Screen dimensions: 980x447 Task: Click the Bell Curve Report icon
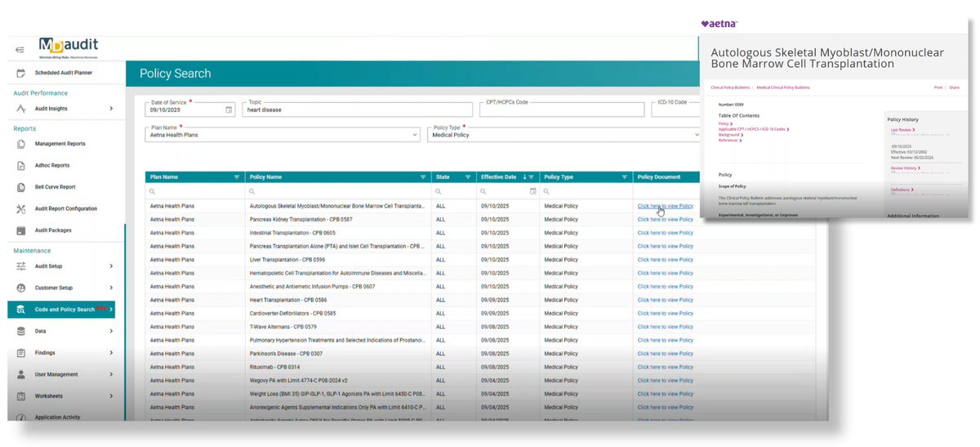(20, 186)
